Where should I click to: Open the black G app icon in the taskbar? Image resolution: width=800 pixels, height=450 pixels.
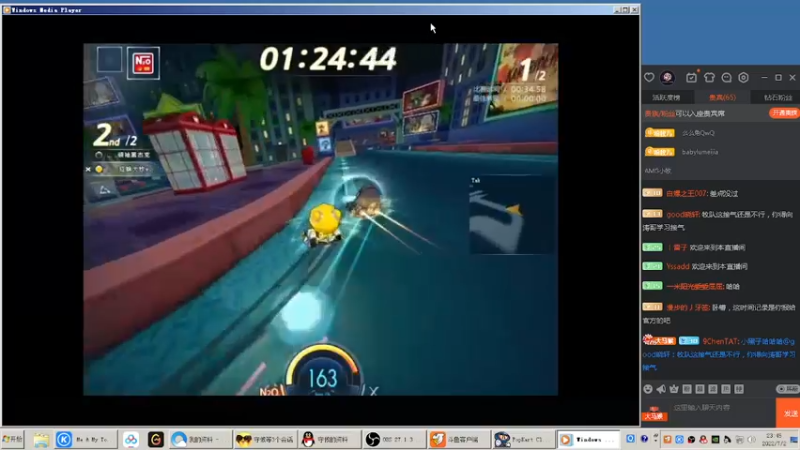[156, 439]
